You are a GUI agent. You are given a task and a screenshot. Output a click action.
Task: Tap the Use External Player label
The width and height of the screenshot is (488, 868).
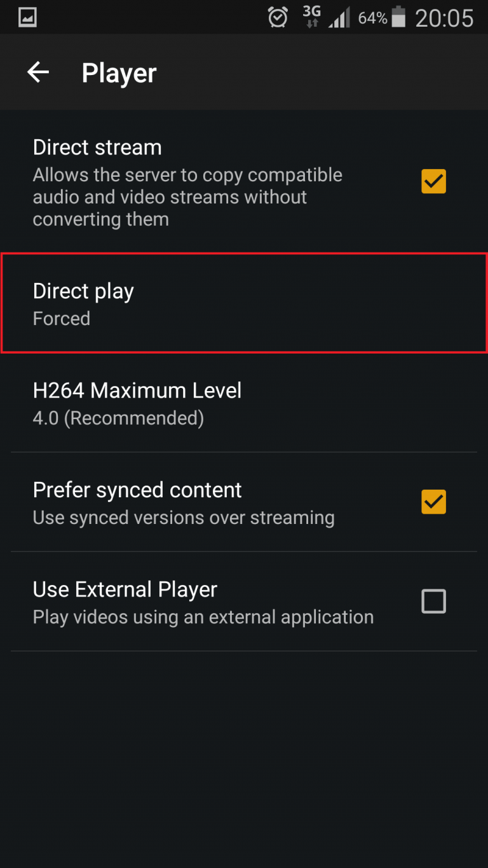125,589
